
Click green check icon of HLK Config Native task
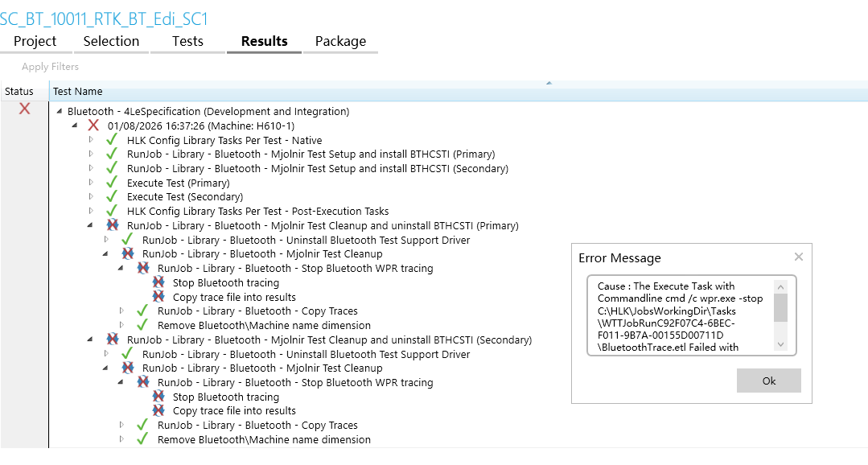point(112,139)
